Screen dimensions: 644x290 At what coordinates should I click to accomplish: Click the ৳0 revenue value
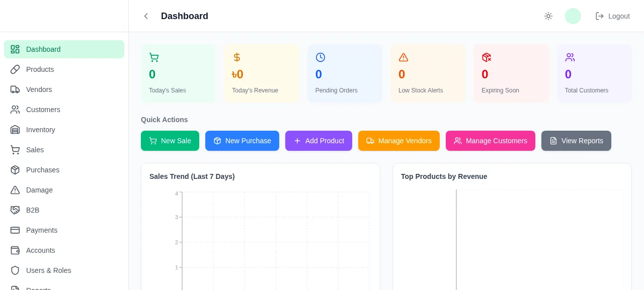tap(237, 74)
